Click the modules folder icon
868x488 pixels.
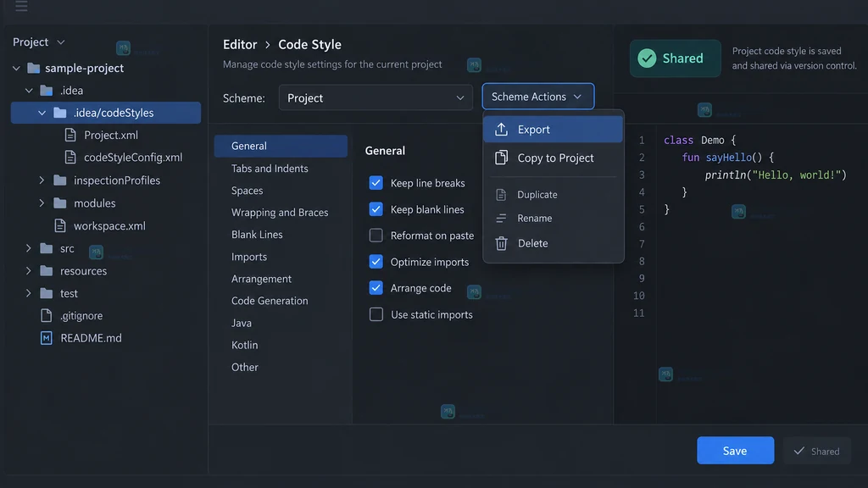pos(60,203)
